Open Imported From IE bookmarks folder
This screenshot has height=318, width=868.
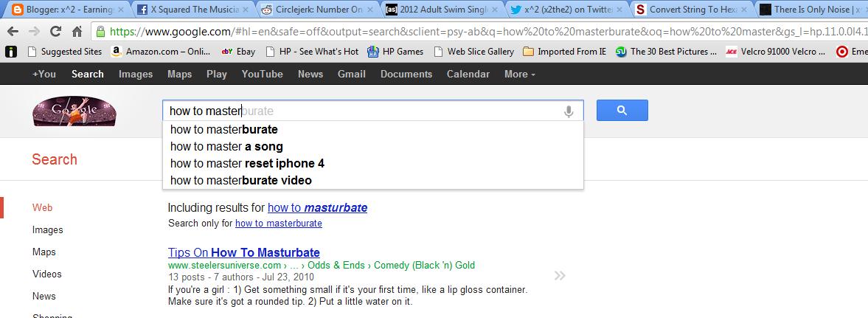(x=564, y=52)
